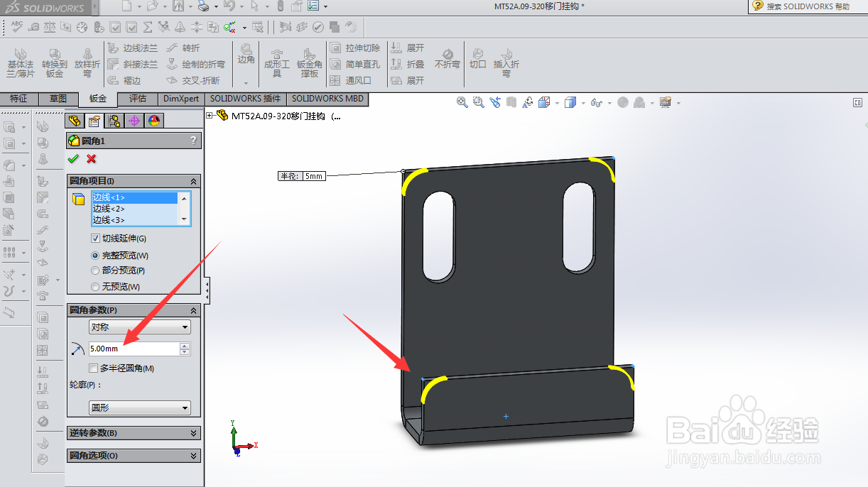
Task: Toggle 切线延伸 checkbox
Action: pyautogui.click(x=96, y=239)
